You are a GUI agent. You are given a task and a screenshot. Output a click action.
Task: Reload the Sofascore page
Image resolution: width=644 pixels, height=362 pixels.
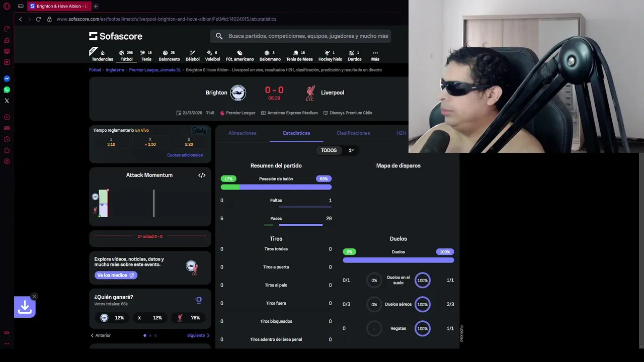(x=38, y=19)
